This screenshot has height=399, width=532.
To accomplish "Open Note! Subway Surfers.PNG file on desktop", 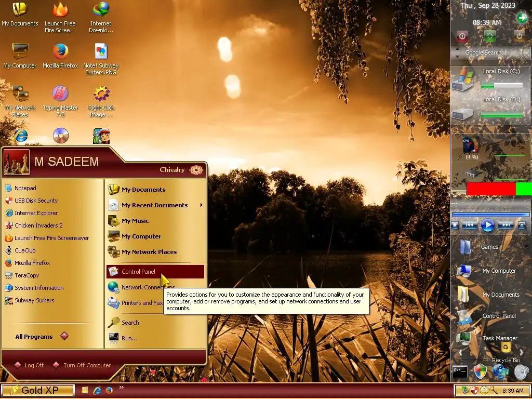I will click(101, 59).
